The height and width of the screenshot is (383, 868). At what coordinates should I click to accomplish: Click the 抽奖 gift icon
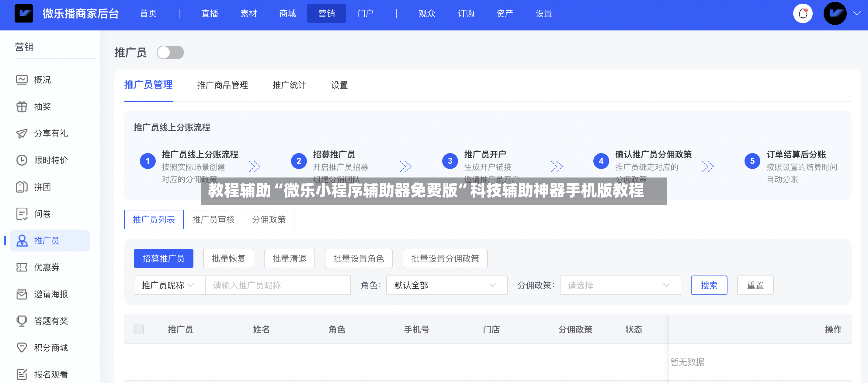22,107
